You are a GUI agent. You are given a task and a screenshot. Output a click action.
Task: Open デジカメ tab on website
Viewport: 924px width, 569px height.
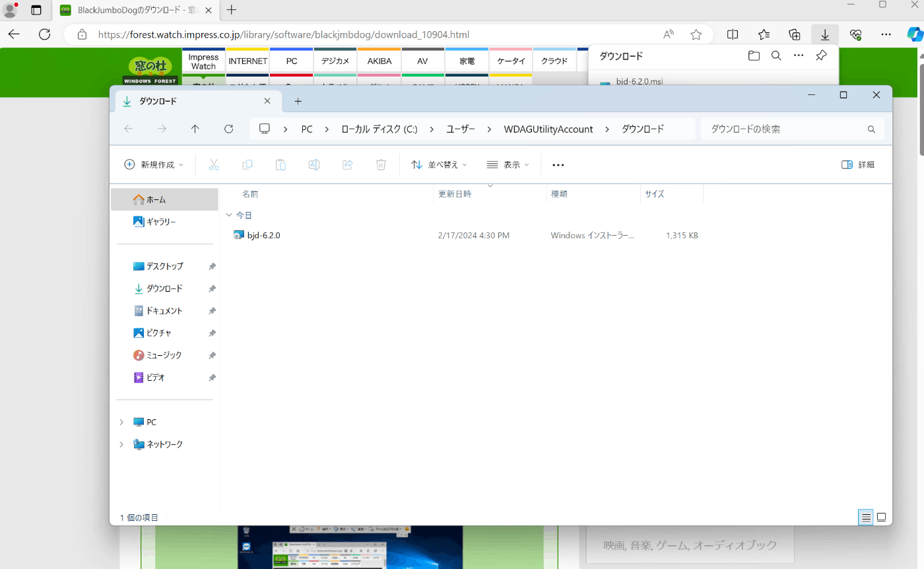click(335, 61)
